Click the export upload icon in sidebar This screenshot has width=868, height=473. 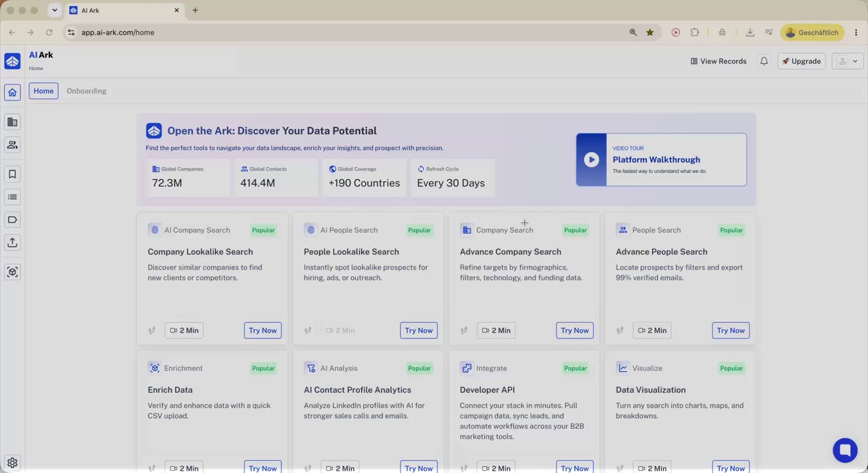(x=12, y=242)
